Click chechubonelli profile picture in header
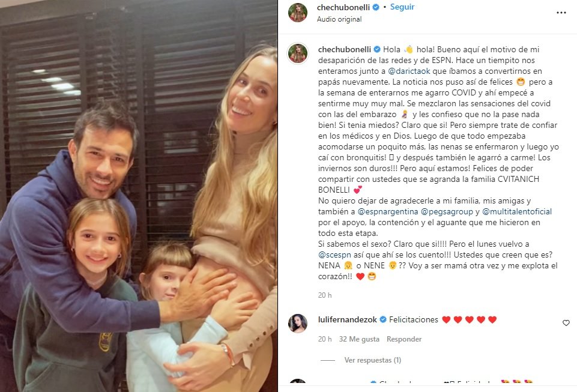 click(298, 13)
